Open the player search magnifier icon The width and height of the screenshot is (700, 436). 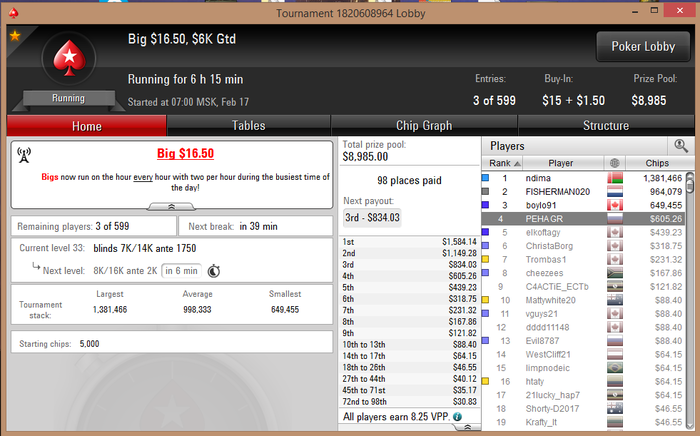tap(681, 146)
